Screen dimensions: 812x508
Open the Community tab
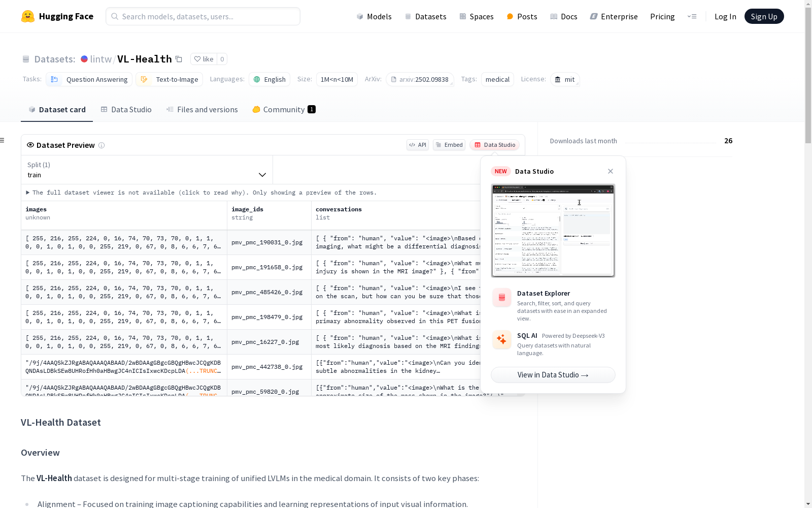click(x=284, y=110)
